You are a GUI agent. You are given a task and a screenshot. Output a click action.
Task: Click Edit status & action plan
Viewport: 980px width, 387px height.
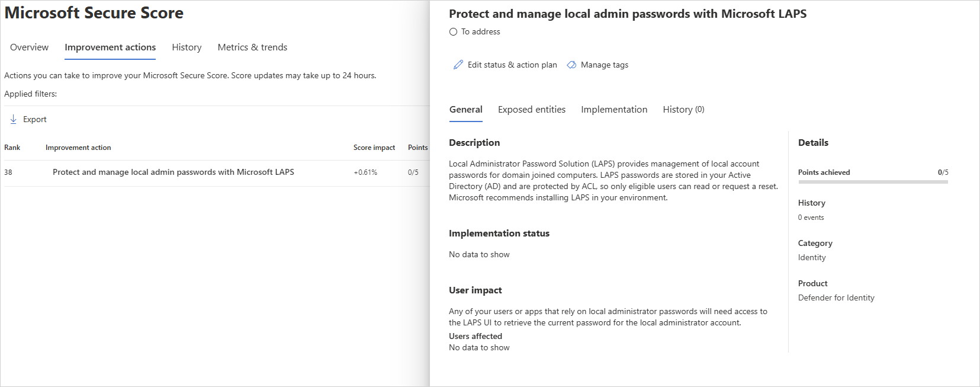coord(512,65)
